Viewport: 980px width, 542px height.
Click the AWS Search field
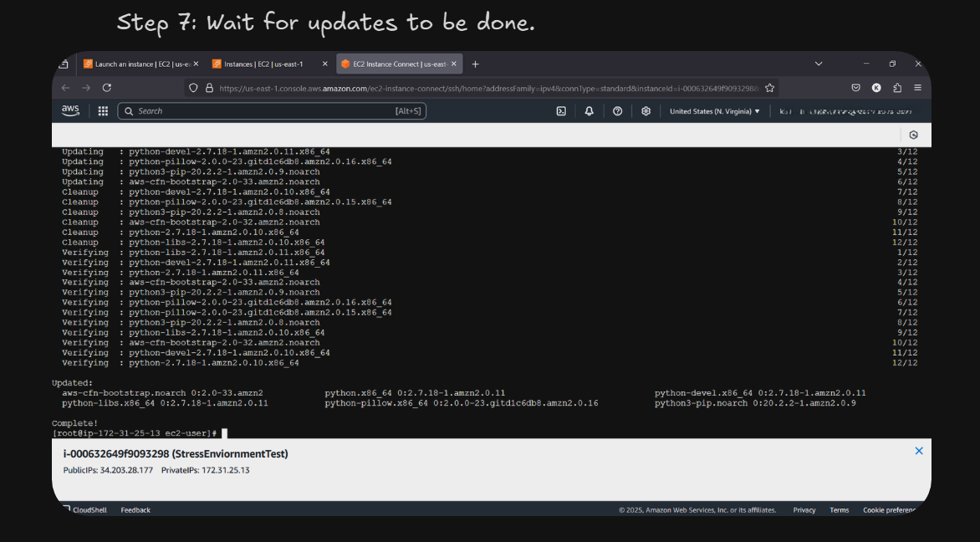272,111
